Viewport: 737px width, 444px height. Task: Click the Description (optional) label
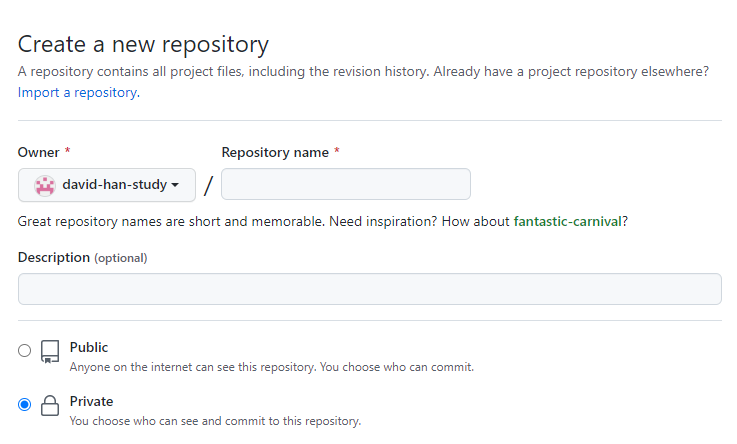pyautogui.click(x=82, y=257)
